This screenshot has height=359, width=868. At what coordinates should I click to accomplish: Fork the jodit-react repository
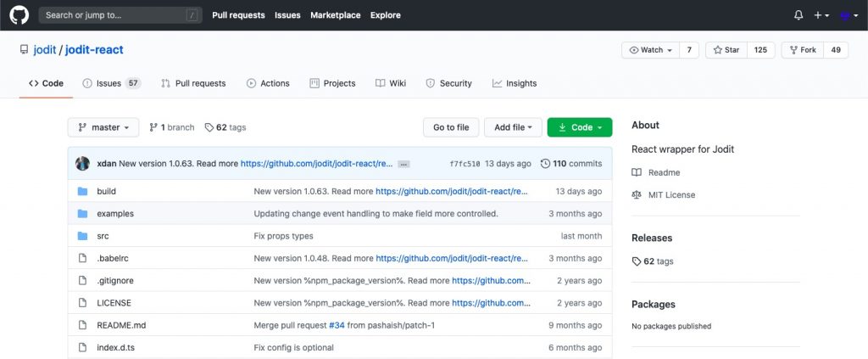pyautogui.click(x=803, y=50)
